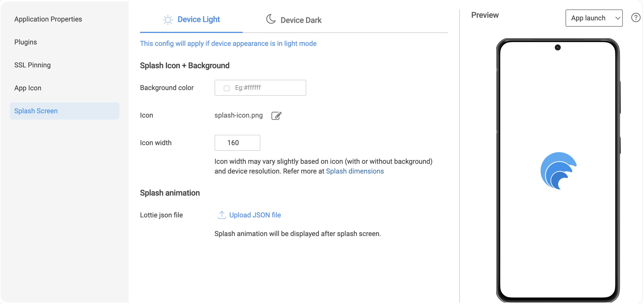This screenshot has width=644, height=304.
Task: Navigate to the Plugins section
Action: pos(25,42)
